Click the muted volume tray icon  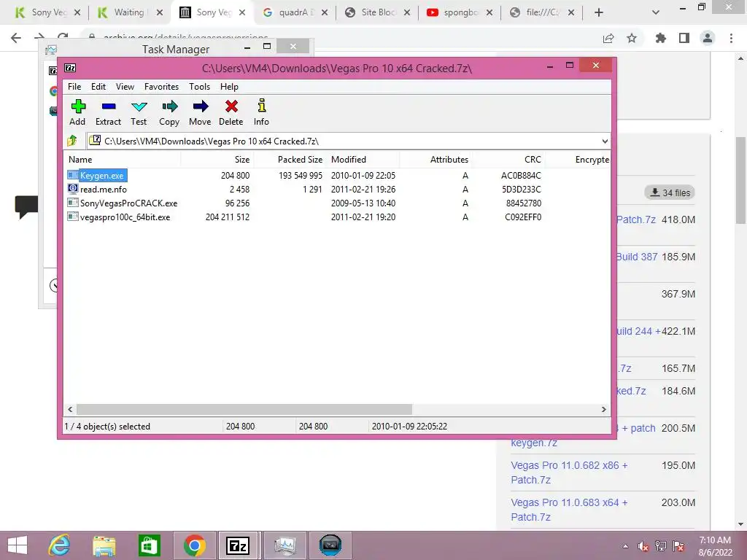[643, 546]
